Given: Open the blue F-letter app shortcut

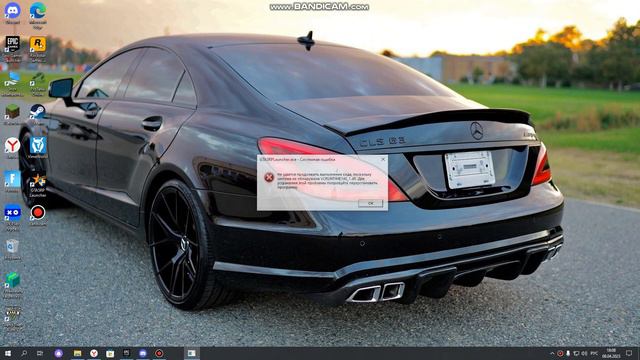Looking at the screenshot, I should point(13,181).
